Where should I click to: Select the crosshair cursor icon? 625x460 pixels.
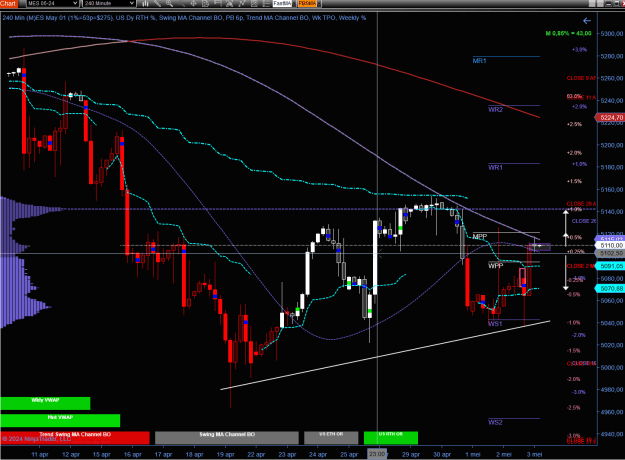click(x=193, y=4)
